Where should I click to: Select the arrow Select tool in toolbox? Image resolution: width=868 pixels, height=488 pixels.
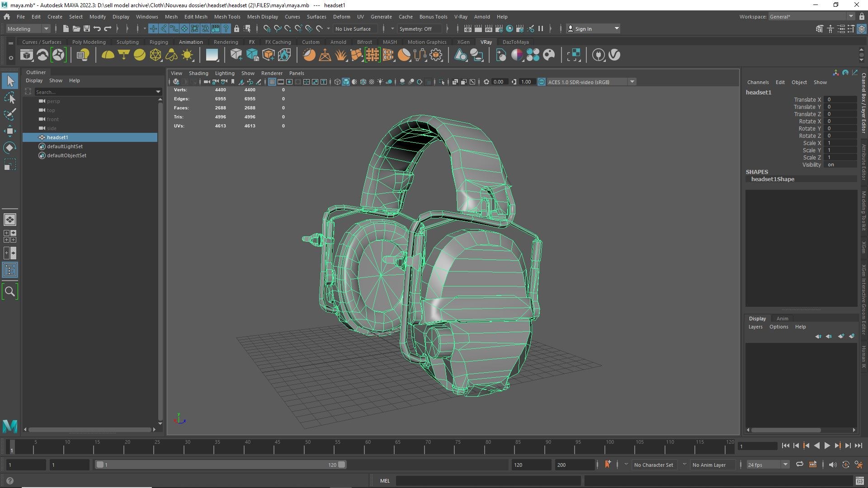click(x=10, y=81)
